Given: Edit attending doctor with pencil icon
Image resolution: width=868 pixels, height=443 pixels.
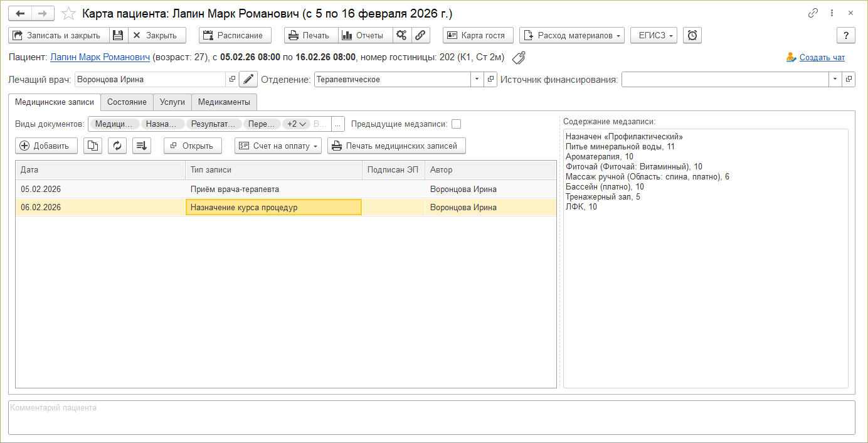Looking at the screenshot, I should pos(248,80).
